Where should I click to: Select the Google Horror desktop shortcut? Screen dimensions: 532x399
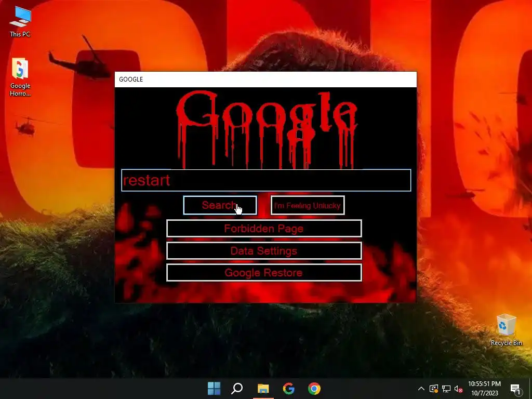coord(20,77)
